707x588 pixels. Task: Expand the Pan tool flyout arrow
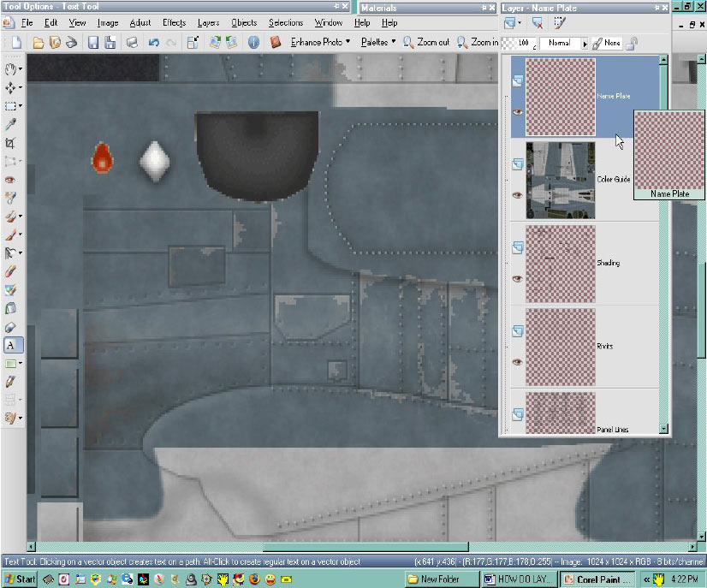(21, 69)
